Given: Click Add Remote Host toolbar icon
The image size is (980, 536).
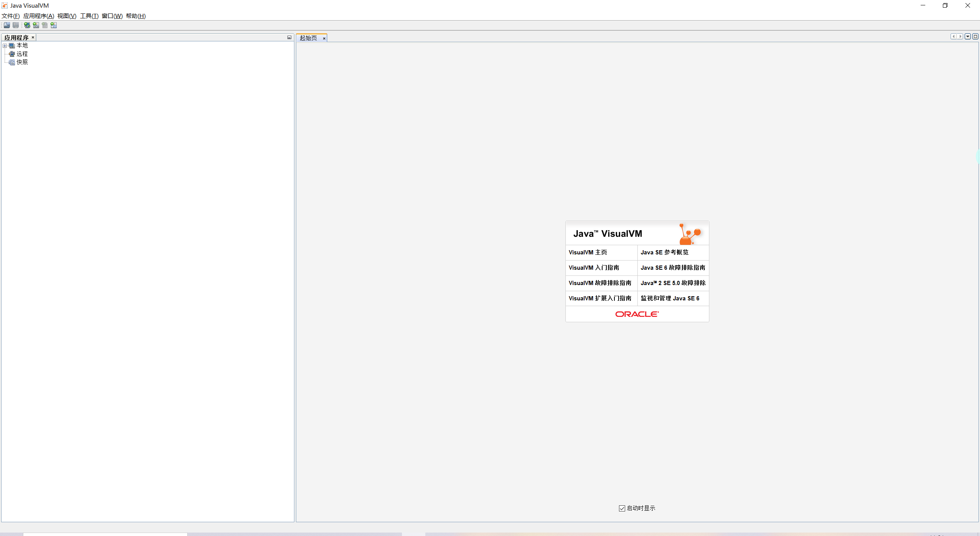Looking at the screenshot, I should [x=27, y=25].
